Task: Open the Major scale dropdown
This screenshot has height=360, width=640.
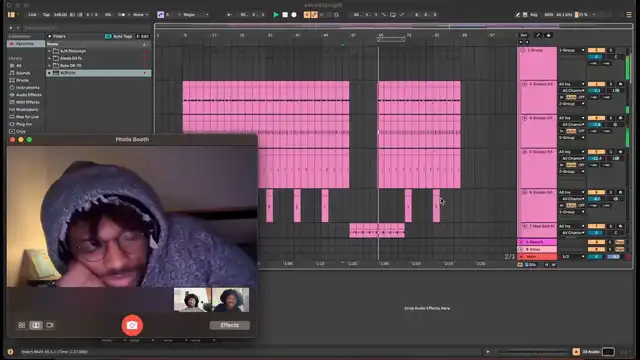Action: [x=196, y=15]
